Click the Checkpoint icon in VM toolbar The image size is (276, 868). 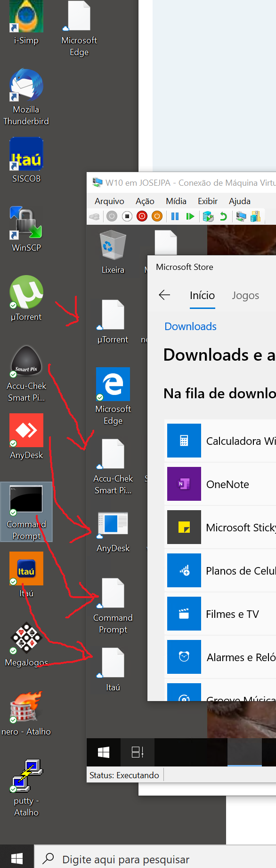[208, 216]
